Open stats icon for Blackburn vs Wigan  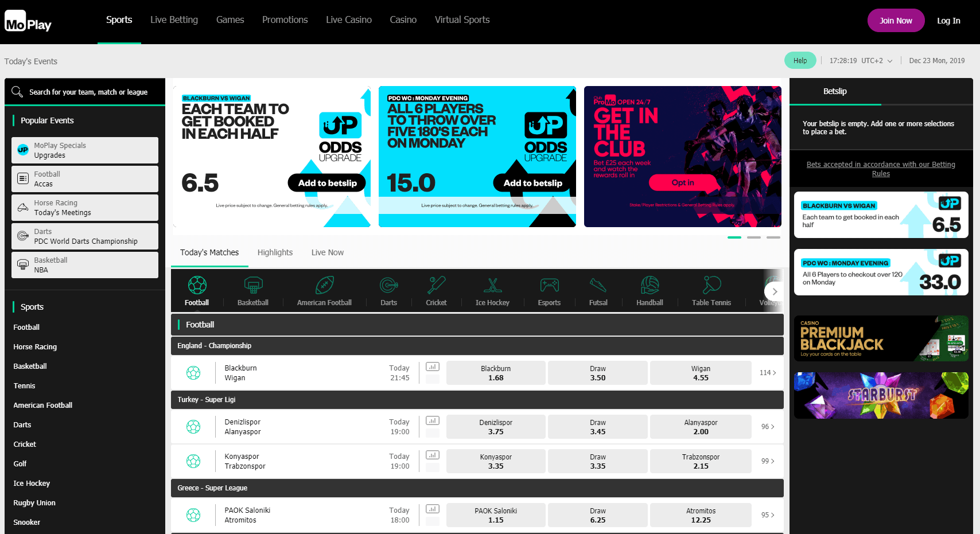[433, 367]
